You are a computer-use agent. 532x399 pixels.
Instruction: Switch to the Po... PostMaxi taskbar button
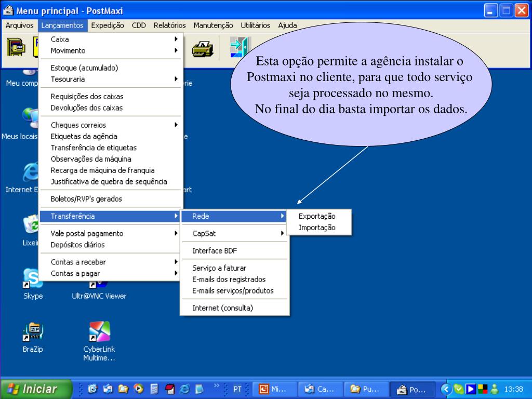coord(412,389)
